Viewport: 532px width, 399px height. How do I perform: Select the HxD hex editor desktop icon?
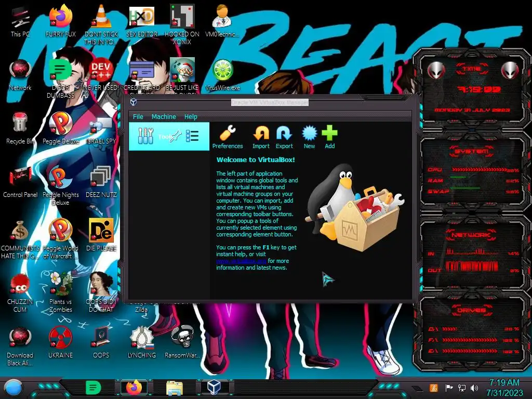(x=142, y=21)
